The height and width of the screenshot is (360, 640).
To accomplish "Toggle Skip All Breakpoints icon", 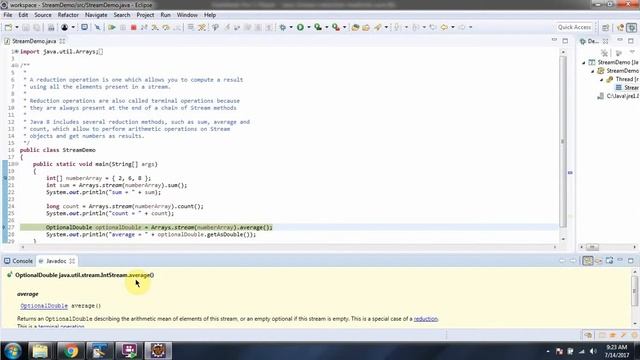I will tap(98, 27).
